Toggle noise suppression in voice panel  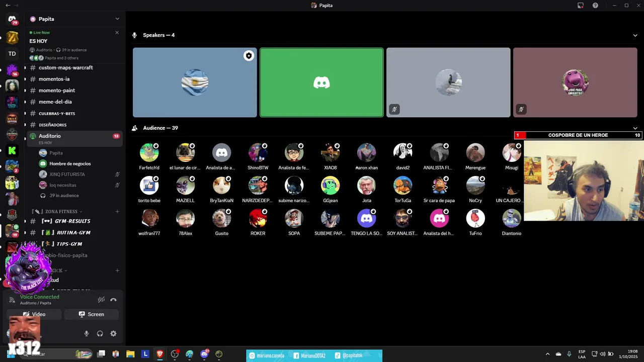[x=101, y=300]
